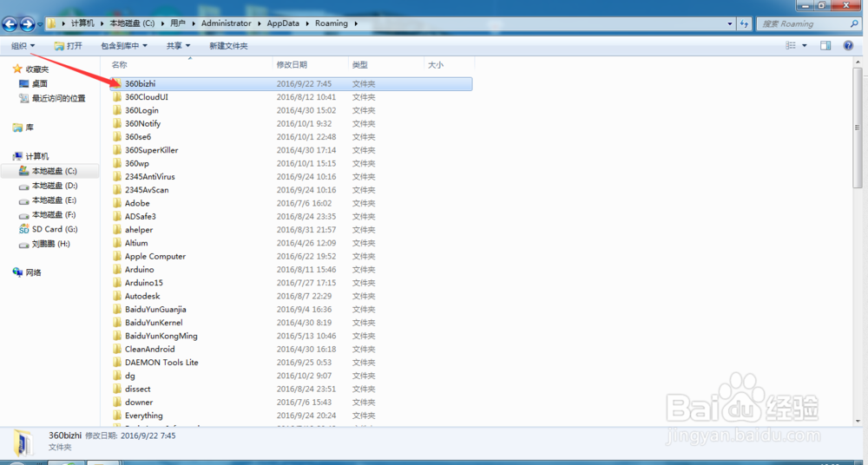
Task: Open the help question mark icon
Action: click(x=848, y=46)
